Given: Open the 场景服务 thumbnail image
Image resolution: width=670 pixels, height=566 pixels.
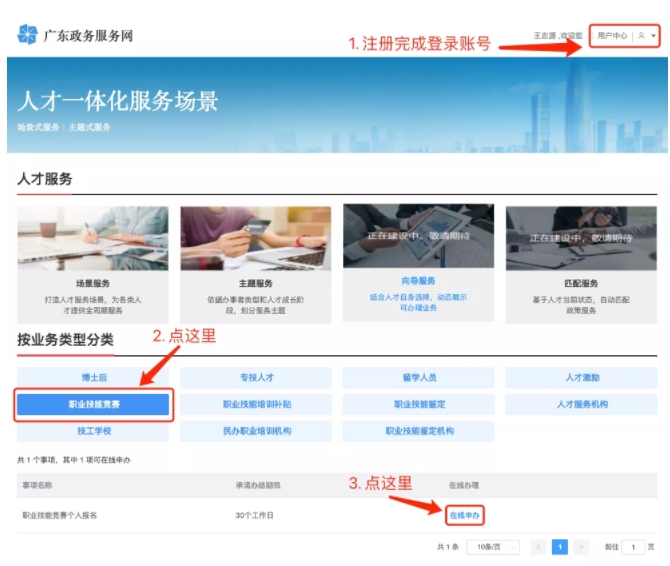Looking at the screenshot, I should point(93,238).
